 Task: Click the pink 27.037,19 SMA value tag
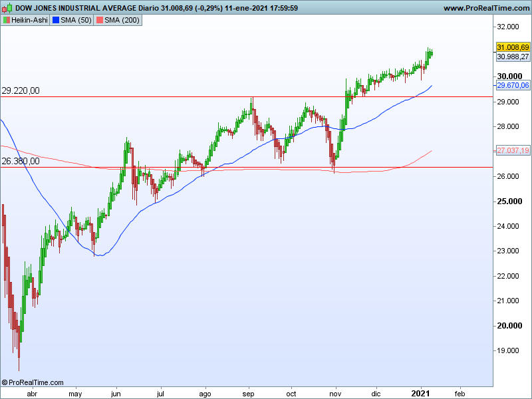click(x=513, y=150)
